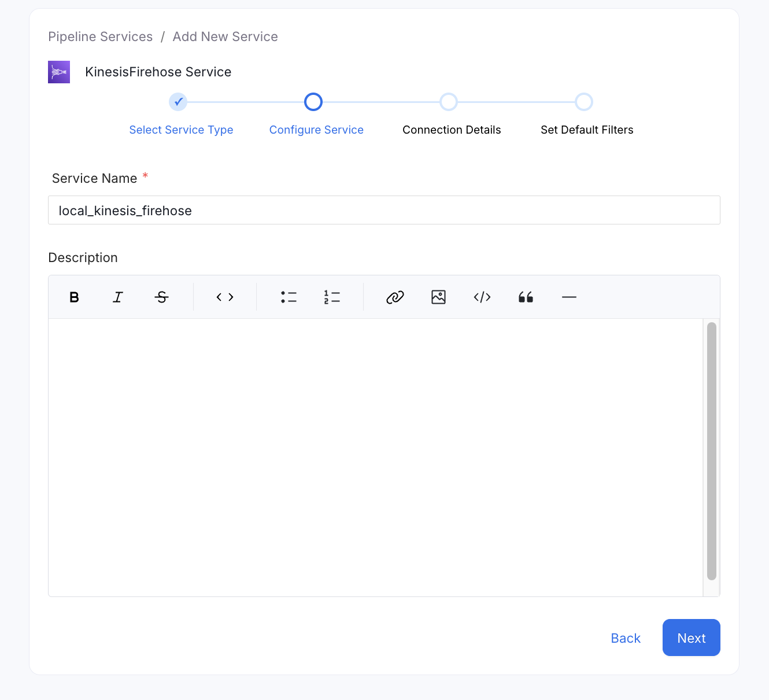This screenshot has width=769, height=700.
Task: Click the Next button
Action: tap(691, 638)
